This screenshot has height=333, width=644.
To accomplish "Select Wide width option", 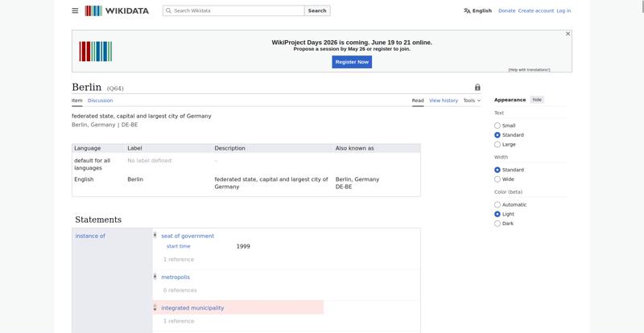I will [497, 179].
